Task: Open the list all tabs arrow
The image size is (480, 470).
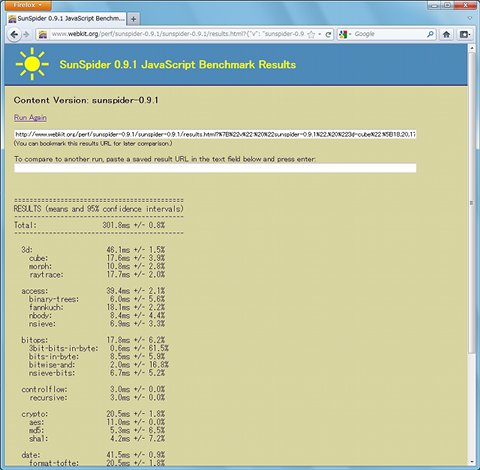Action: (x=470, y=18)
